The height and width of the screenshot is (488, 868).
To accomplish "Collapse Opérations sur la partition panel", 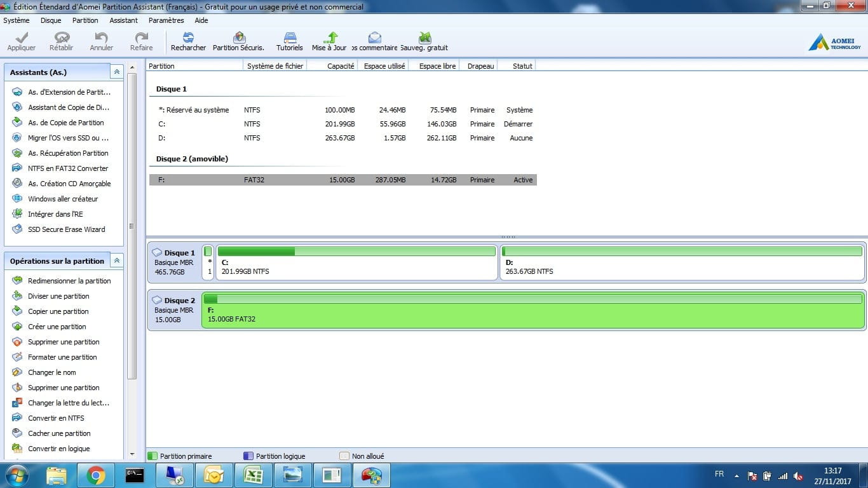I will tap(116, 261).
